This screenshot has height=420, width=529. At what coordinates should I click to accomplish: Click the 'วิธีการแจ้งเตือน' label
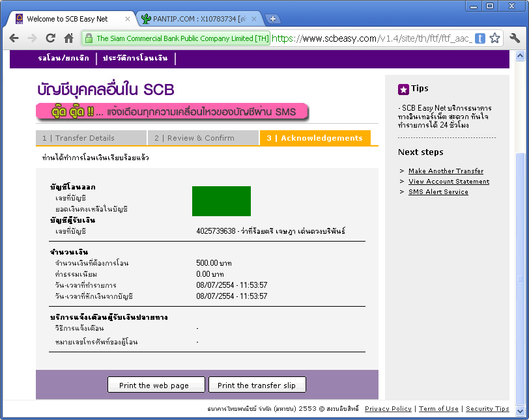coord(79,328)
